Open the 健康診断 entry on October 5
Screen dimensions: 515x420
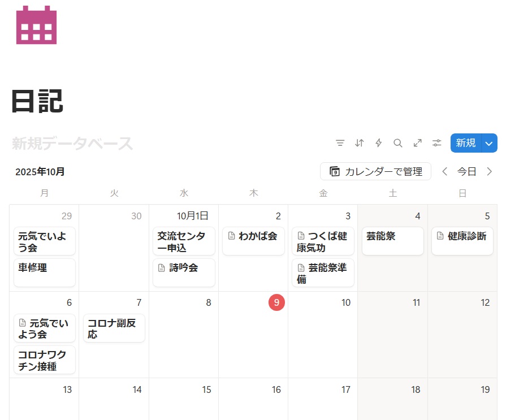point(462,241)
